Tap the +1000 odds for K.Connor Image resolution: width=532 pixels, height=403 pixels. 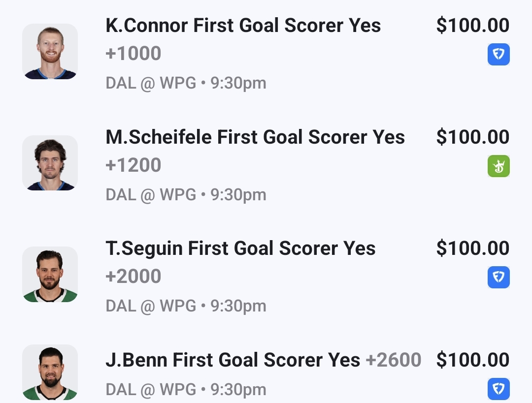click(133, 54)
